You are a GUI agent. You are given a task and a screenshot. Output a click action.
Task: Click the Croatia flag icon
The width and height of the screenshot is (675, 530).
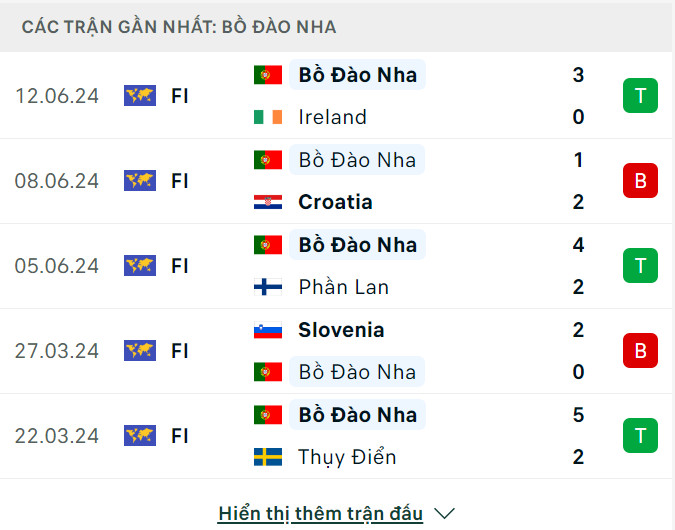pos(268,202)
